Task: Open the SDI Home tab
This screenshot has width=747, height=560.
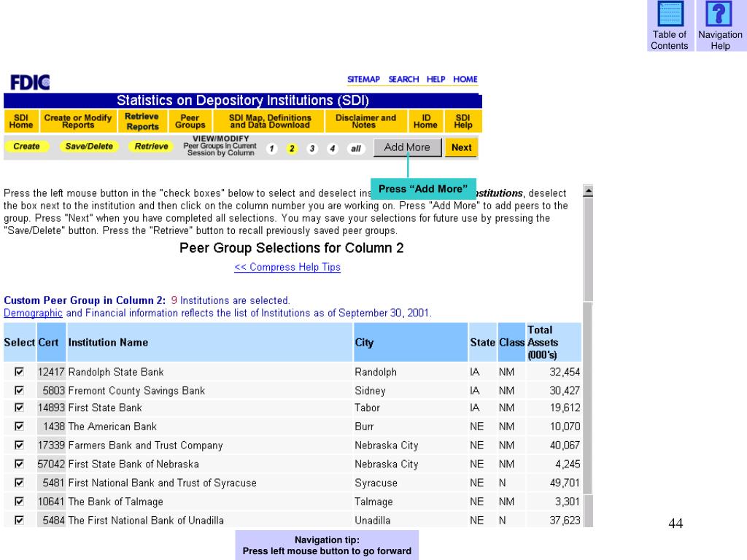Action: point(21,121)
